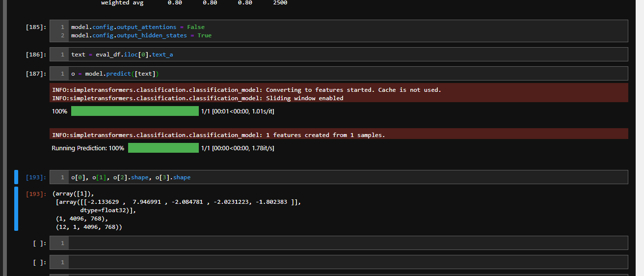Click the Running Prediction progress bar
The height and width of the screenshot is (276, 644).
[x=163, y=148]
